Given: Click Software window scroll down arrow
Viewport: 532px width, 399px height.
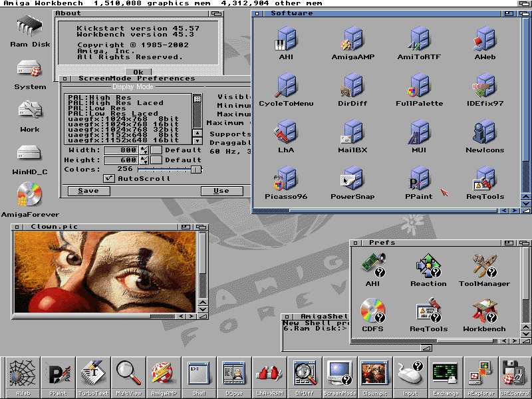Looking at the screenshot, I should (x=526, y=204).
